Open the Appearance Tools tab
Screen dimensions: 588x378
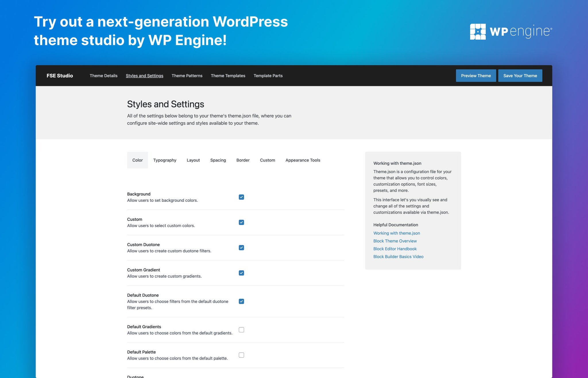[303, 160]
